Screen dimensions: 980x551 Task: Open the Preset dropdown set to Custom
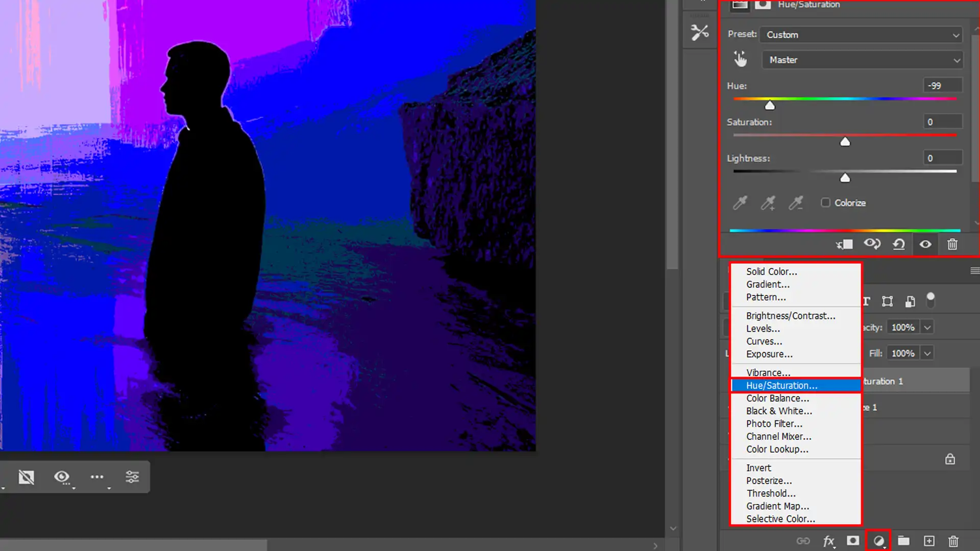click(x=861, y=35)
